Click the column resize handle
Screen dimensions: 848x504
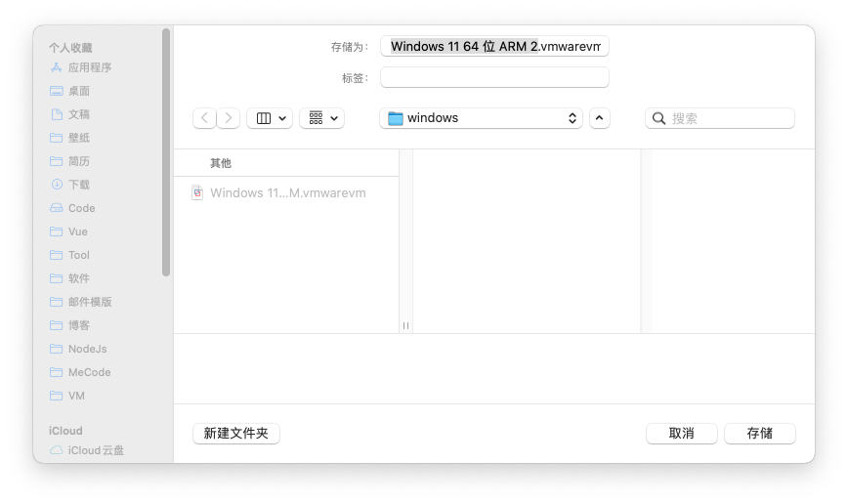click(405, 325)
